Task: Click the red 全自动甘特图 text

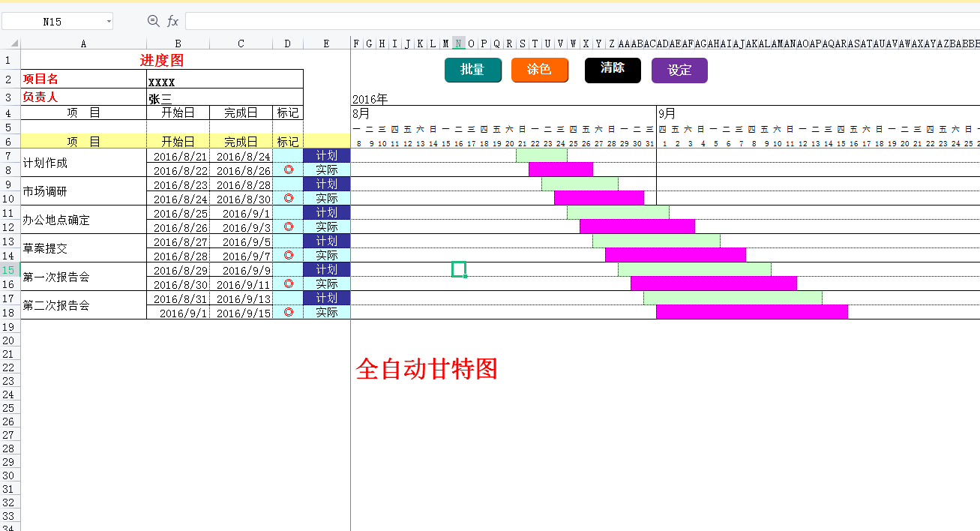Action: (427, 368)
